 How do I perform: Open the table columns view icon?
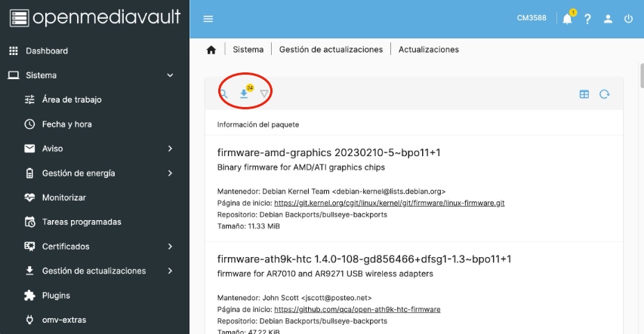pyautogui.click(x=584, y=94)
